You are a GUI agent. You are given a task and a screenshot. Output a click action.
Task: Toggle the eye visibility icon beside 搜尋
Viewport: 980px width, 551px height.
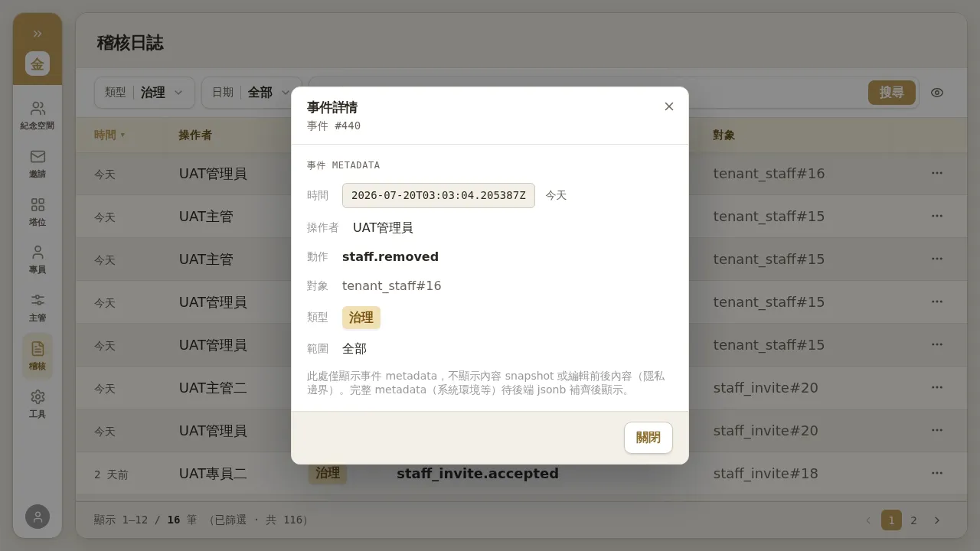937,93
